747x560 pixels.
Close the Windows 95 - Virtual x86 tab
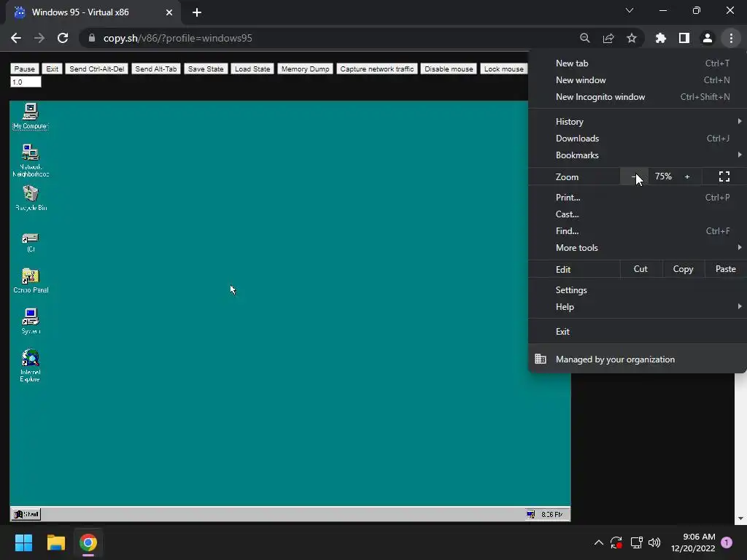(169, 12)
